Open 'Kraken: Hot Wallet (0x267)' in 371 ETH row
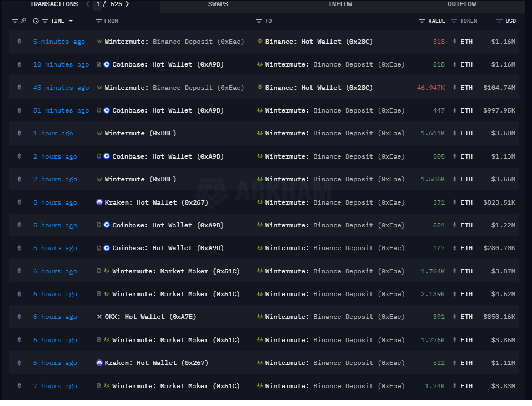The image size is (532, 406). click(x=157, y=202)
